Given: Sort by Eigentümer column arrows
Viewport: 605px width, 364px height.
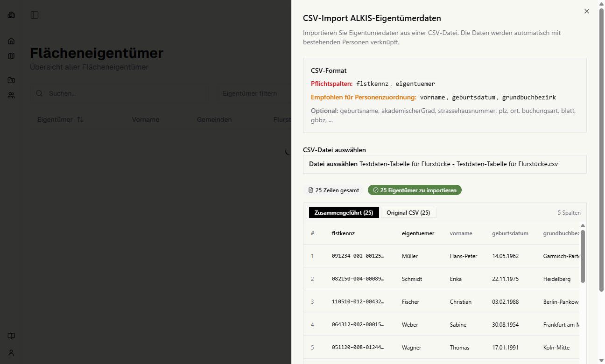Looking at the screenshot, I should (80, 119).
